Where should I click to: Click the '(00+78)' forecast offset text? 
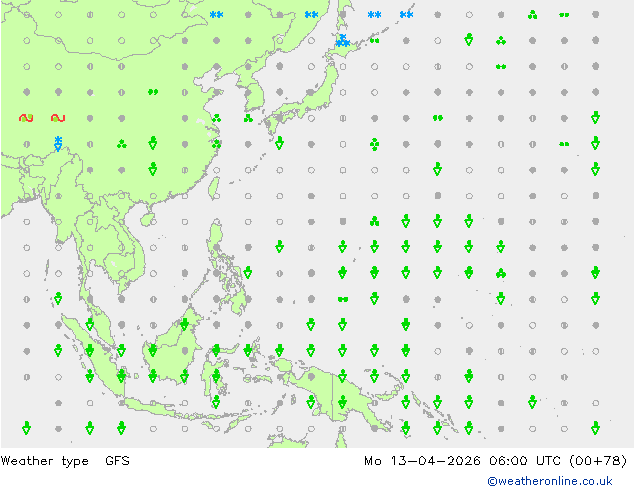click(x=598, y=461)
